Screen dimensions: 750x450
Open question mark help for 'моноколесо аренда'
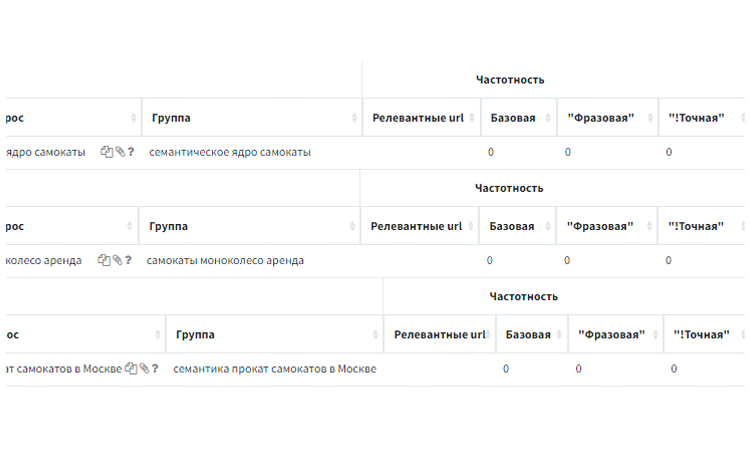128,260
